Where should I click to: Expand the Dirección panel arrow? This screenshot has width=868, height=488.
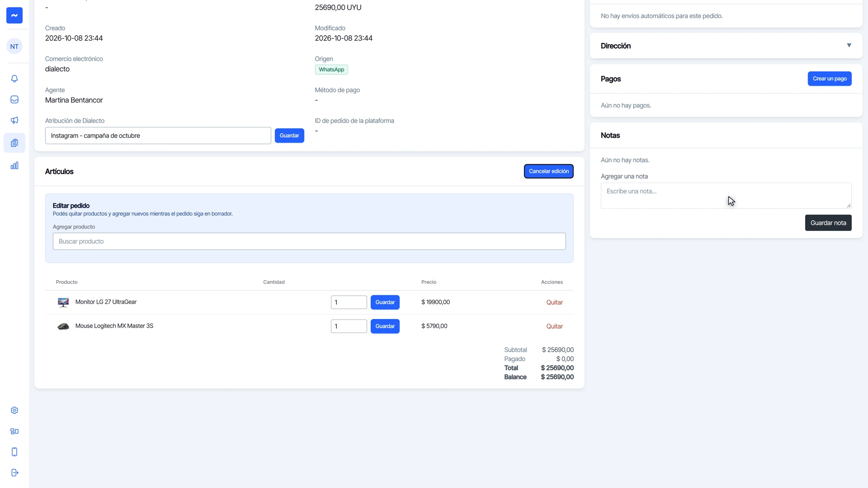tap(849, 45)
